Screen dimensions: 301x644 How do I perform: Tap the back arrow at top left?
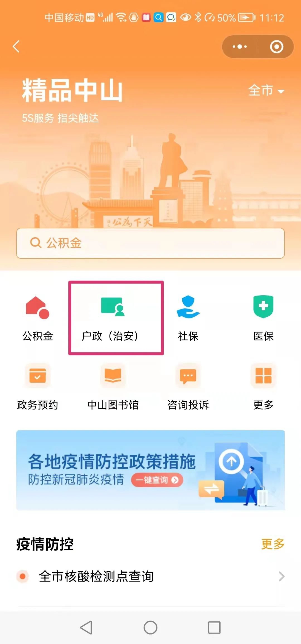point(16,47)
